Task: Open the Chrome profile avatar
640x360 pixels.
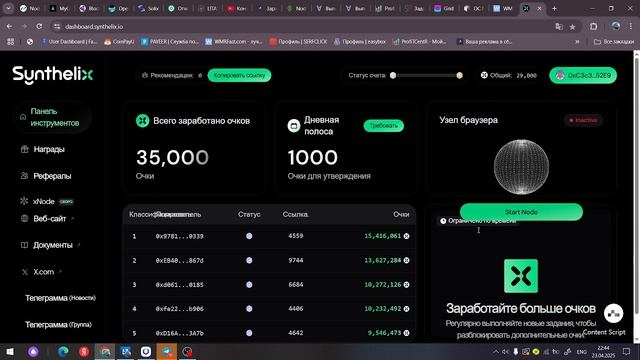Action: pos(616,26)
